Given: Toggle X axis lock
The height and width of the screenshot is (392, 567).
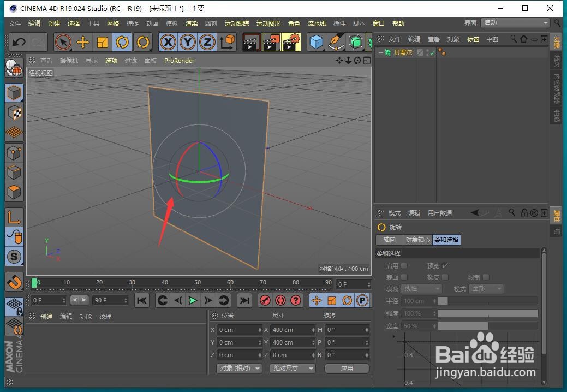Looking at the screenshot, I should click(x=168, y=42).
